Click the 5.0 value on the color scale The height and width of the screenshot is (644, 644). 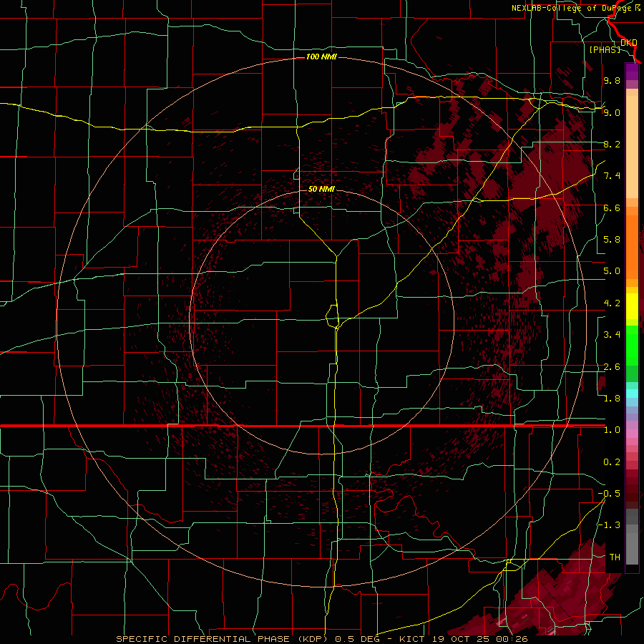coord(612,271)
